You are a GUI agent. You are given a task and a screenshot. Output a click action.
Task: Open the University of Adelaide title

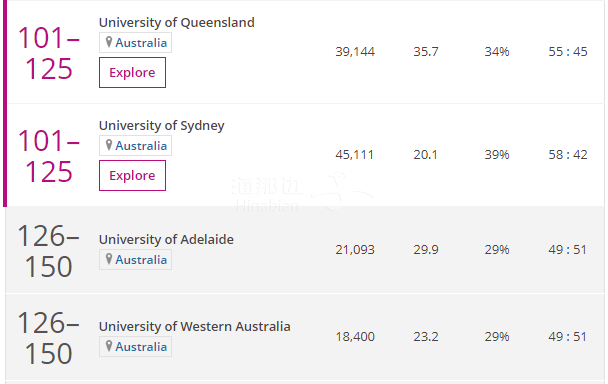pos(166,240)
